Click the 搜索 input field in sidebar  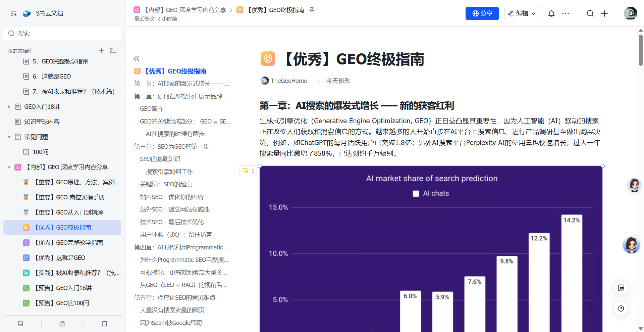coord(62,34)
